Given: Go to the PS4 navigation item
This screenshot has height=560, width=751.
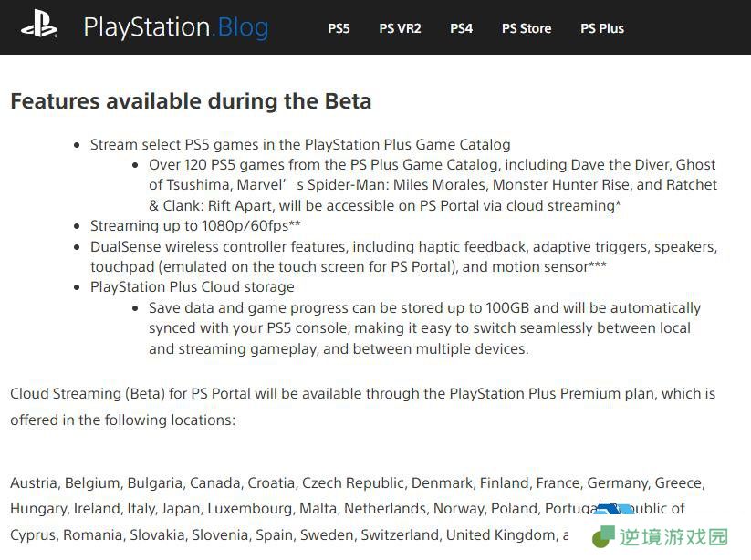Looking at the screenshot, I should click(461, 28).
